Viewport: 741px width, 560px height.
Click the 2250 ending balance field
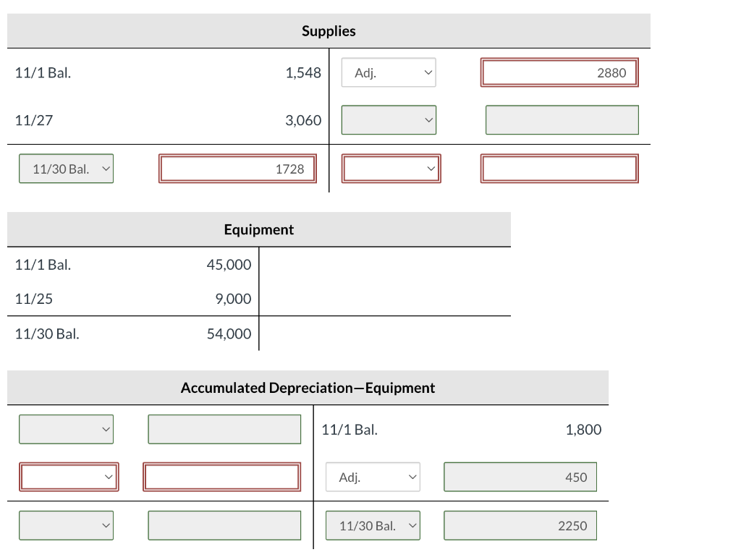pyautogui.click(x=520, y=525)
